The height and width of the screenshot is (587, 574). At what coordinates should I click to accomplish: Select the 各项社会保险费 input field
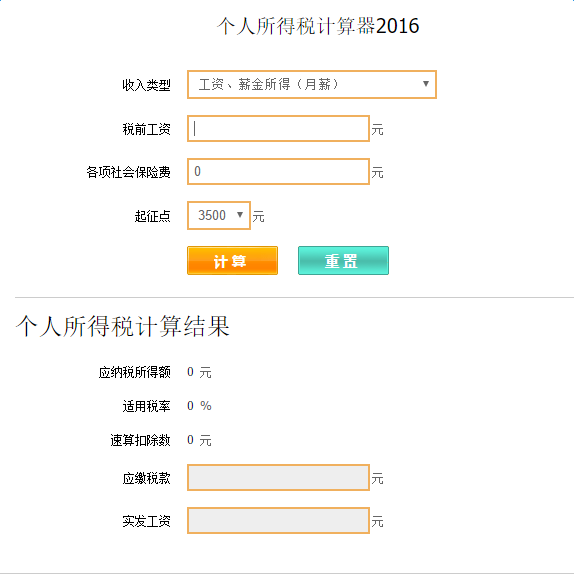tap(278, 171)
